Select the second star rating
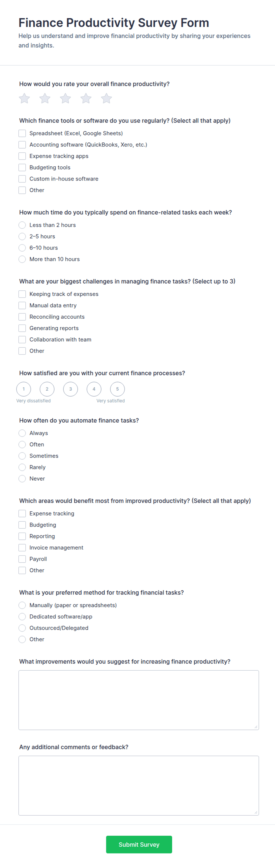275x868 pixels. (x=45, y=98)
